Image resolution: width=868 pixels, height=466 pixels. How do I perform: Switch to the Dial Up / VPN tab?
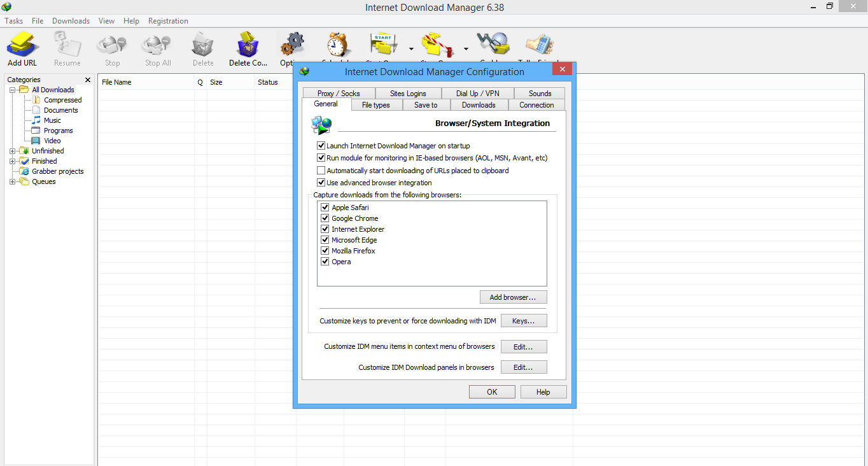tap(477, 93)
